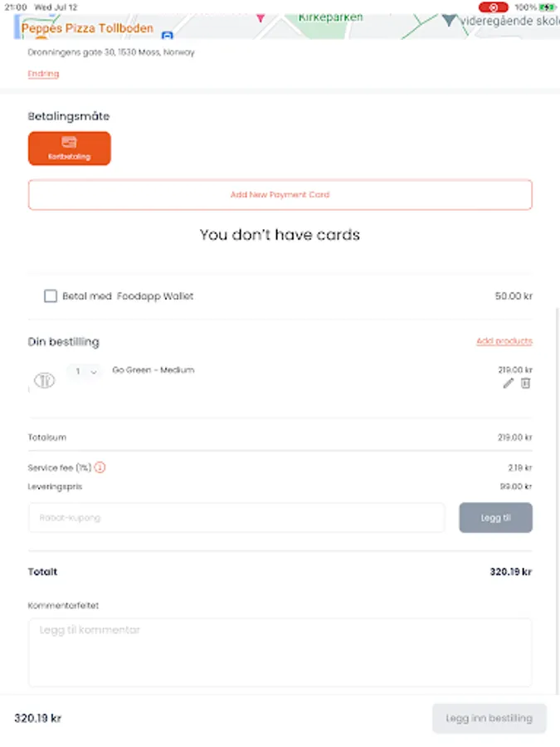The width and height of the screenshot is (560, 747).
Task: Click the Add products link
Action: 504,341
